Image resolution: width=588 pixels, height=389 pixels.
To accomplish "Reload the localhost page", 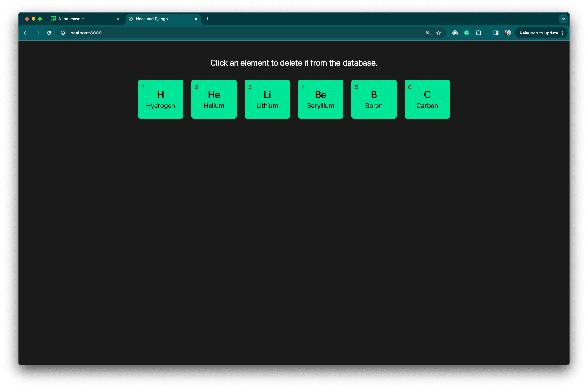I will pyautogui.click(x=49, y=33).
